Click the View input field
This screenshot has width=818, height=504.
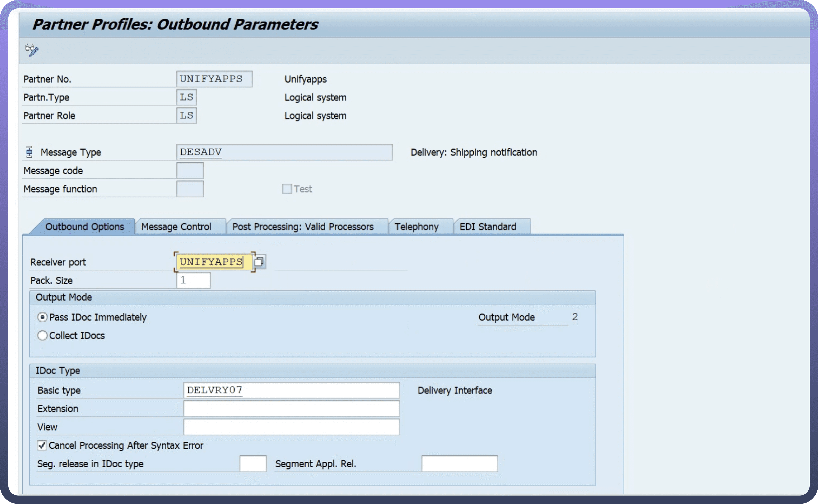point(291,427)
